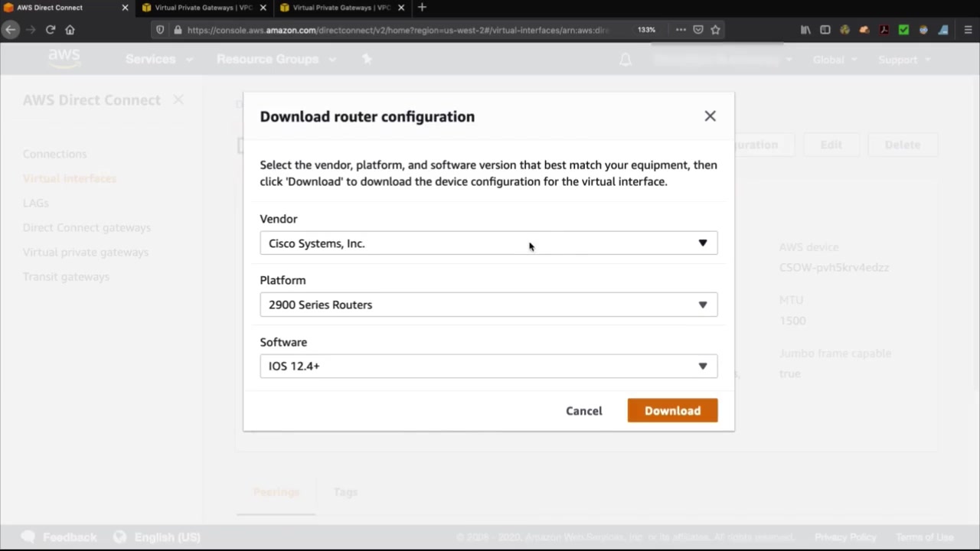Open the browser home page
Screen dimensions: 980x551
pyautogui.click(x=70, y=30)
